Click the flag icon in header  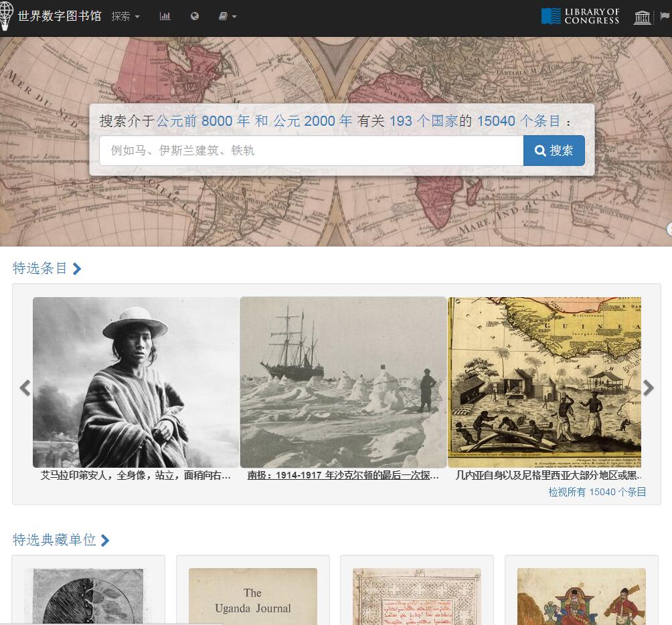pos(665,16)
